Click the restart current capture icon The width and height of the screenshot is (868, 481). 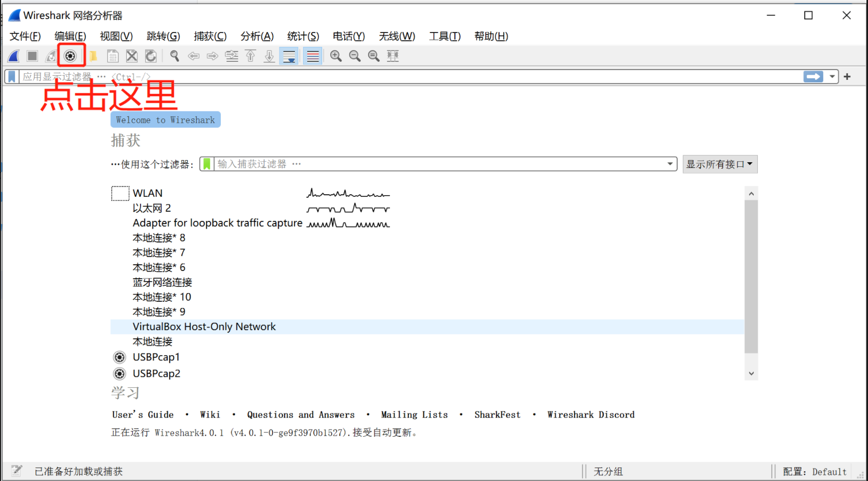click(51, 56)
